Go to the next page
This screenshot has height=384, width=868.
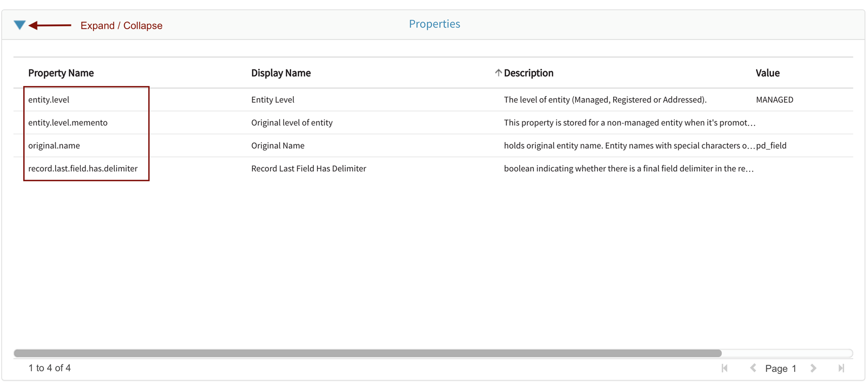[x=813, y=368]
